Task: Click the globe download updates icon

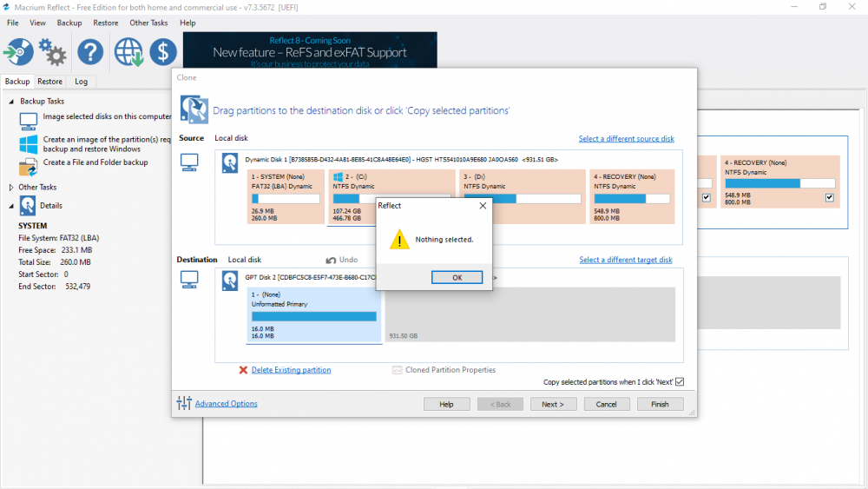Action: pyautogui.click(x=128, y=52)
